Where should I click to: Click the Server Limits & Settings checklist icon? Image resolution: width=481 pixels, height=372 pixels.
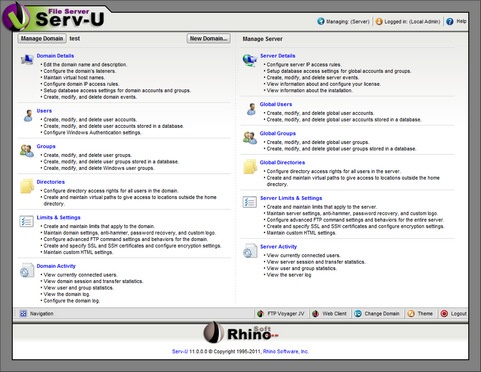pos(249,202)
